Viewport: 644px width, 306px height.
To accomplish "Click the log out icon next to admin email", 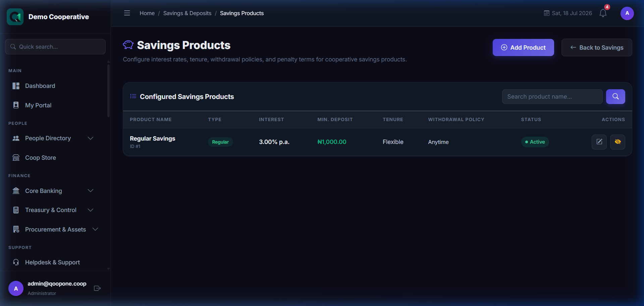I will [97, 288].
